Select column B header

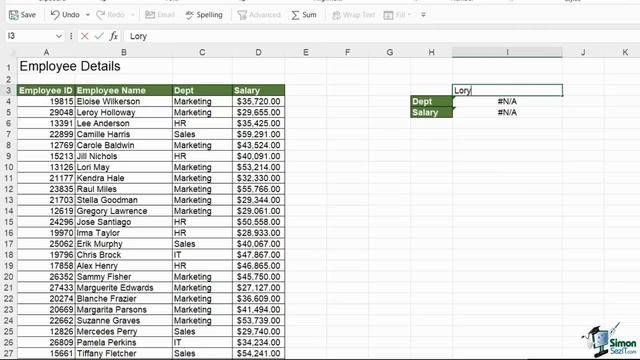tap(124, 52)
